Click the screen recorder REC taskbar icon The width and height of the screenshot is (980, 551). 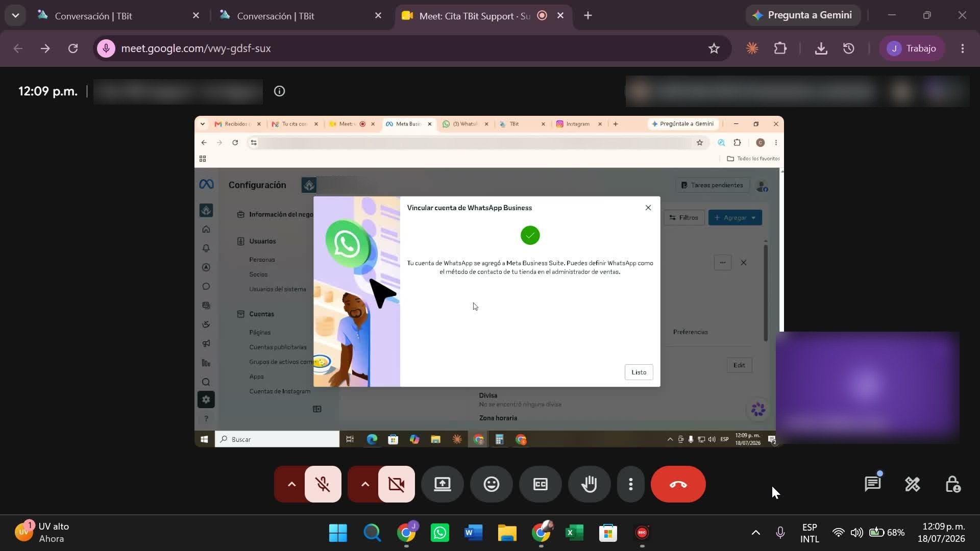coord(642,533)
